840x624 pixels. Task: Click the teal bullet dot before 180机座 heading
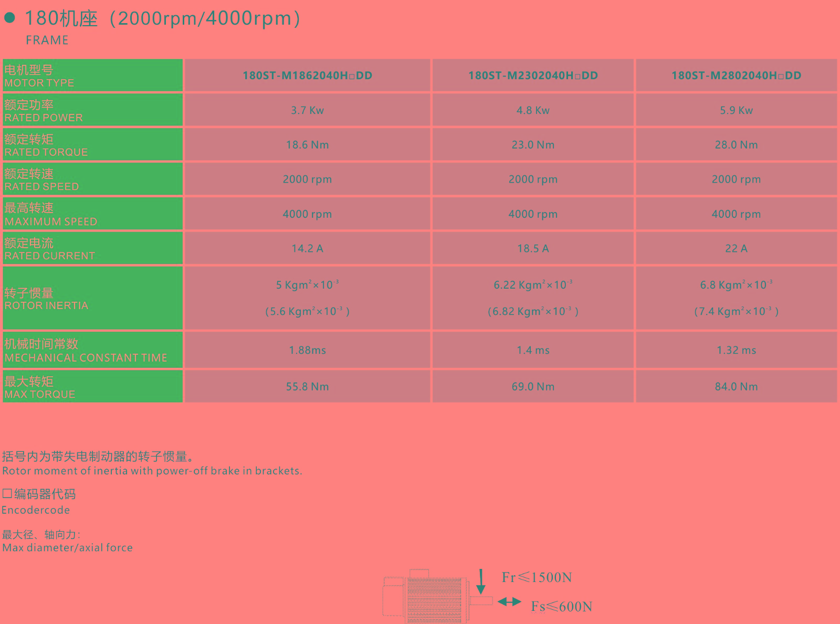(x=9, y=18)
